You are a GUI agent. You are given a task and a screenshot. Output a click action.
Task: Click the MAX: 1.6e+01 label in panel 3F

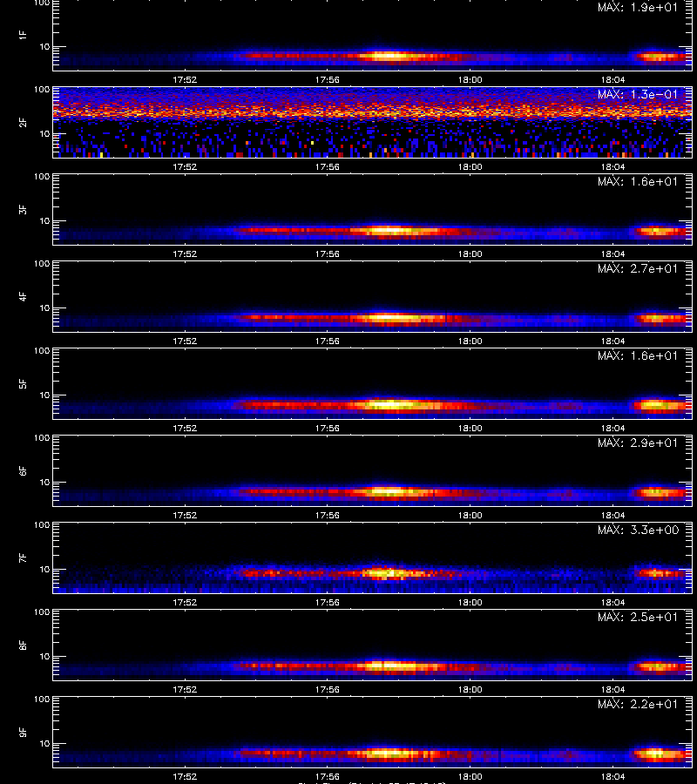pyautogui.click(x=638, y=181)
